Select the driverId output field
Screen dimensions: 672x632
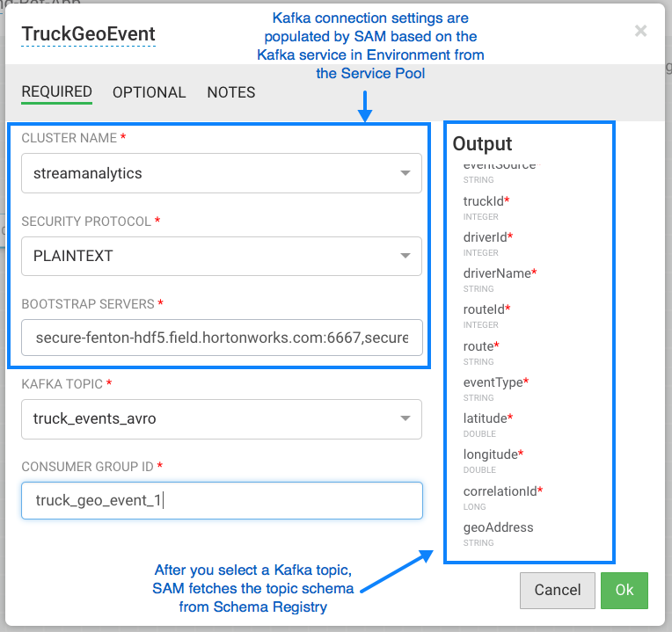(x=486, y=237)
